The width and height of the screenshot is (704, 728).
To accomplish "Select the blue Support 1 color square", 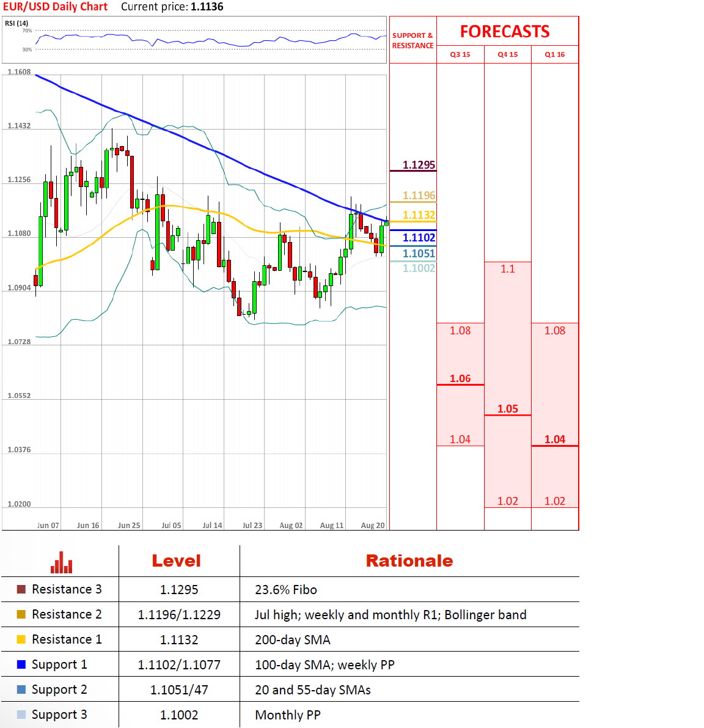I will pos(21,664).
